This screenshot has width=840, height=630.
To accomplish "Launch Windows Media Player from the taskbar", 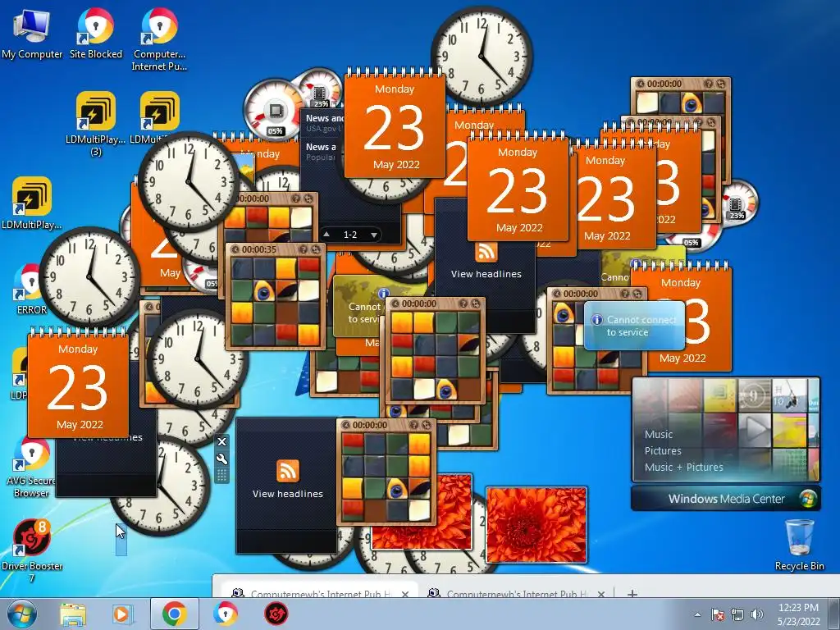I will 121,614.
